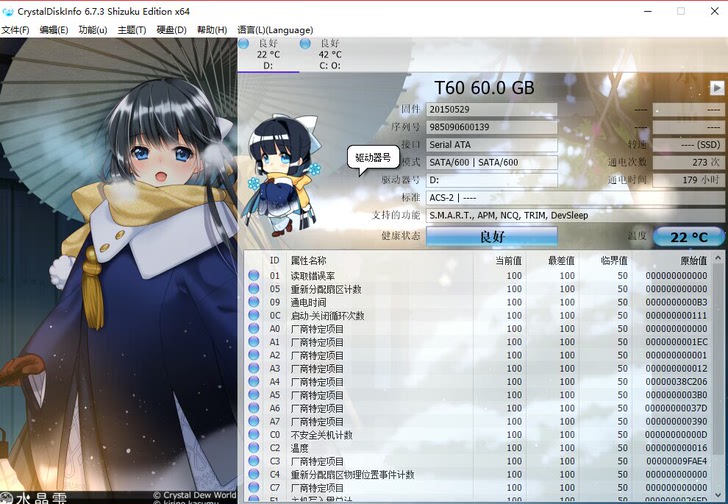Click the supported features S.M.A.R.T. field
Viewport: 728px width, 504px height.
click(x=575, y=215)
